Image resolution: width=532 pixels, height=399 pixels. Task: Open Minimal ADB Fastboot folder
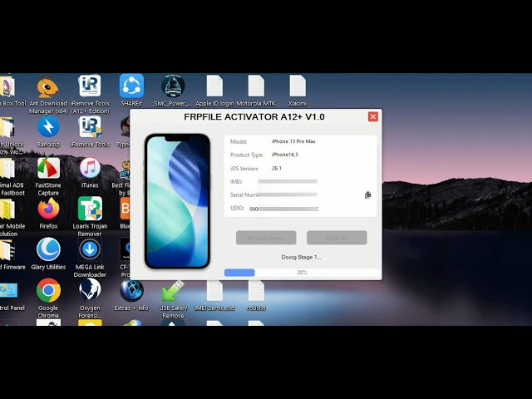(7, 168)
